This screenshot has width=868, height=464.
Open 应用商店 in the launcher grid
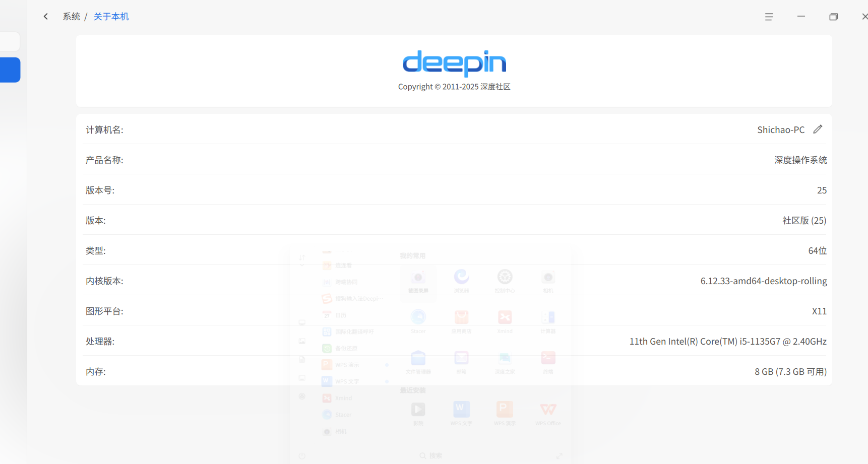(x=462, y=321)
